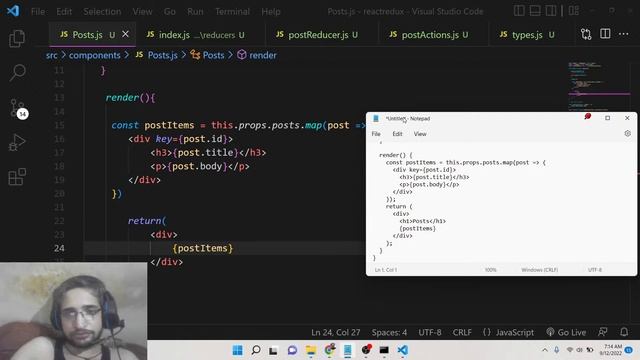640x360 pixels.
Task: Open notifications bell in status bar
Action: tap(624, 332)
